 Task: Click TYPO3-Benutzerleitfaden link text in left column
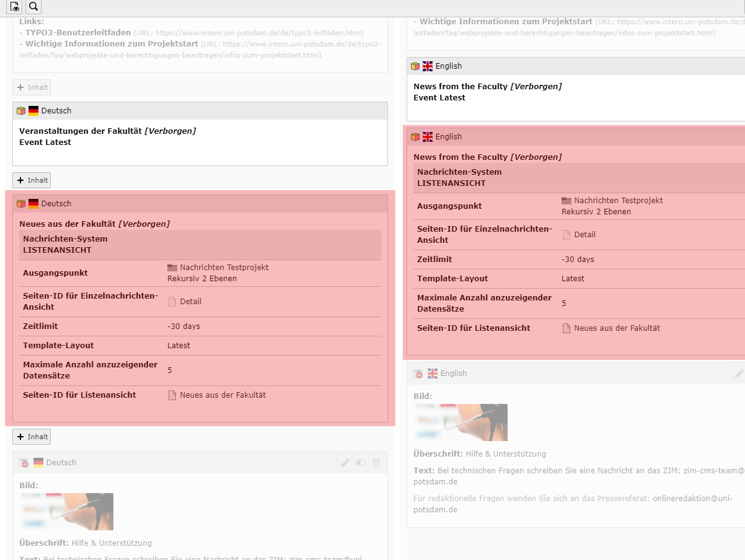click(78, 32)
